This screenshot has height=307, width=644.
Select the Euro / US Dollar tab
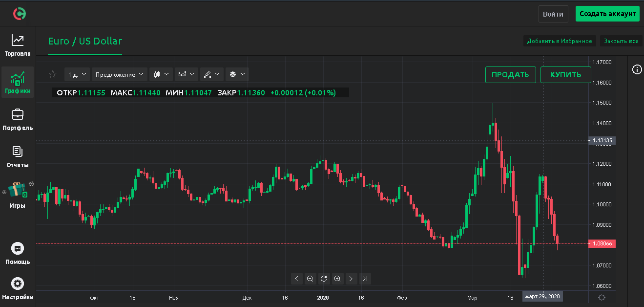point(85,42)
